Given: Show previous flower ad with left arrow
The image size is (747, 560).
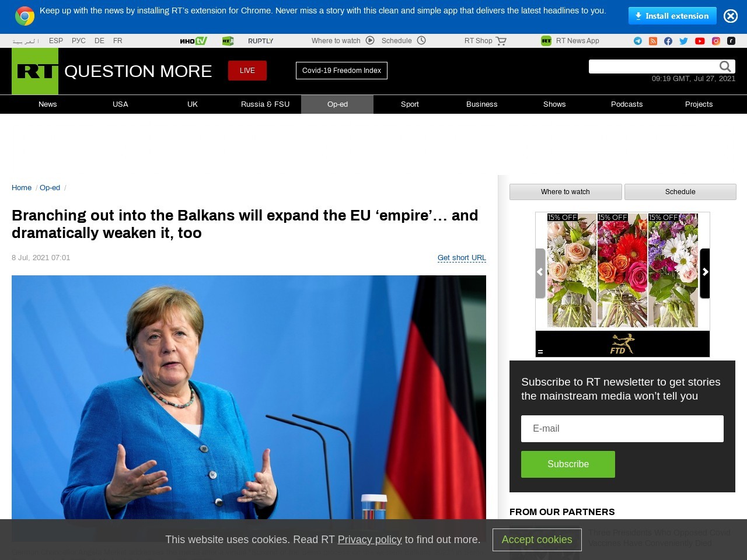Looking at the screenshot, I should pos(540,272).
